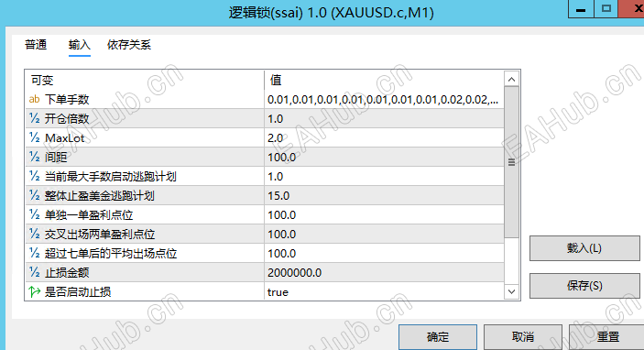The height and width of the screenshot is (350, 644).
Task: Click the 保存(S) button
Action: (584, 286)
